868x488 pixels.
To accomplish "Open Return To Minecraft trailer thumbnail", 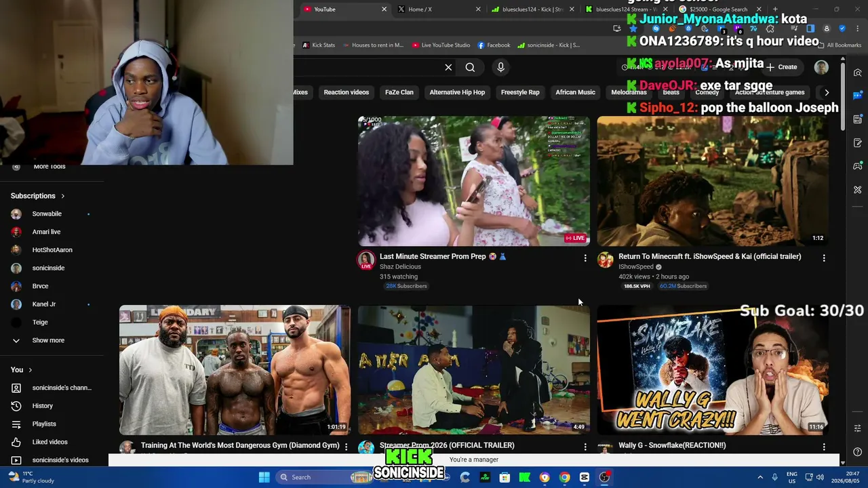I will point(712,181).
